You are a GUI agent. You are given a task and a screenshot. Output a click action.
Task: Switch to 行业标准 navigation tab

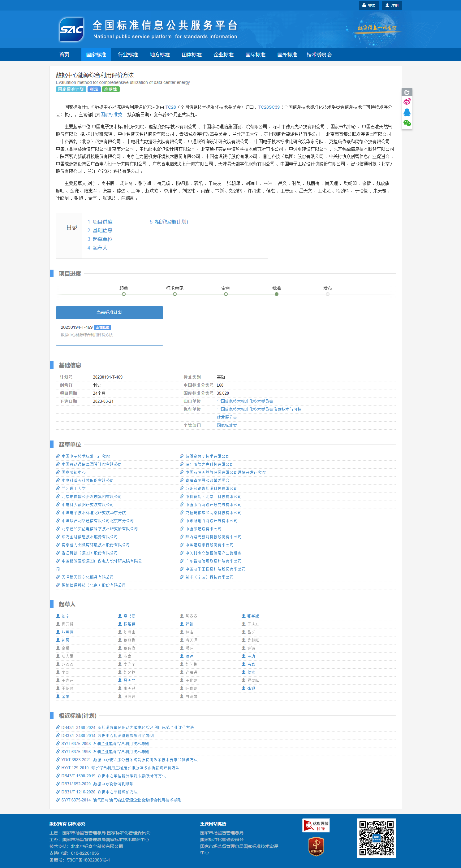coord(127,54)
